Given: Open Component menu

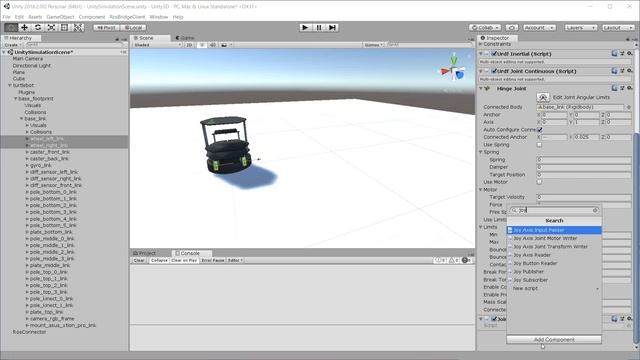Looking at the screenshot, I should coord(92,17).
